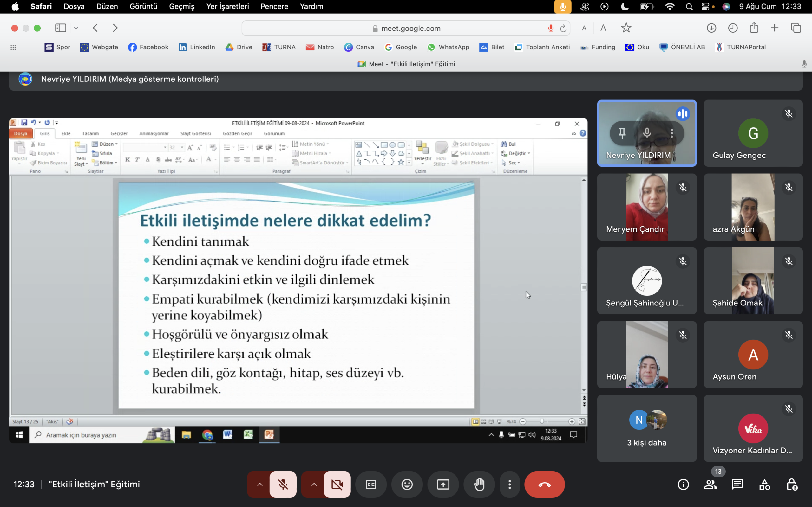Toggle closed captions on

point(371,484)
